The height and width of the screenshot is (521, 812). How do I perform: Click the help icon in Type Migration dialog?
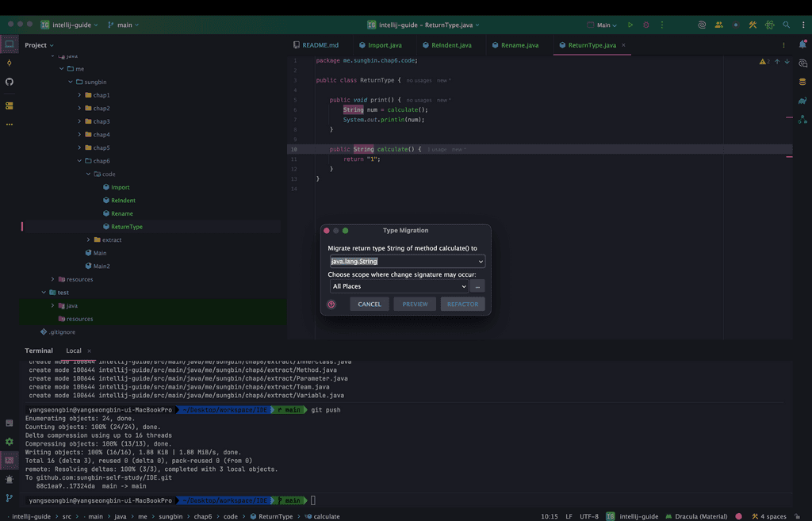pos(331,305)
